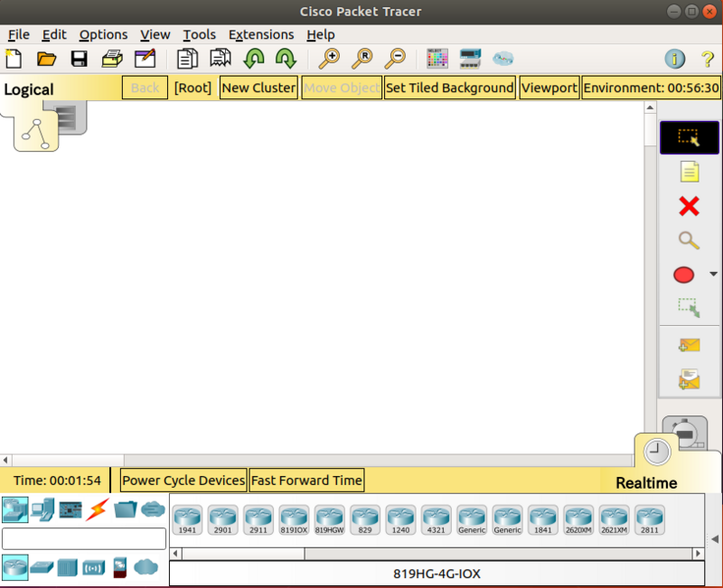Pick the red ellipse shape tool
The width and height of the screenshot is (723, 588).
[x=683, y=275]
